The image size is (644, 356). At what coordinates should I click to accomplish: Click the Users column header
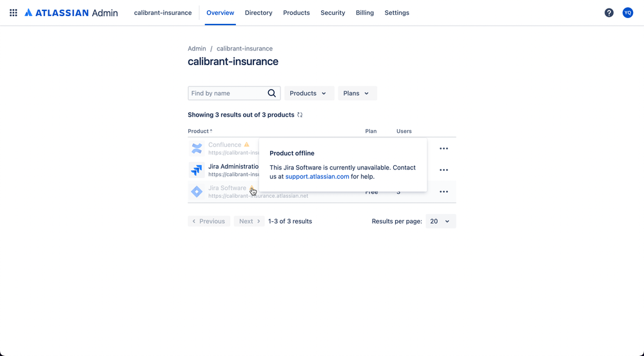(x=404, y=131)
